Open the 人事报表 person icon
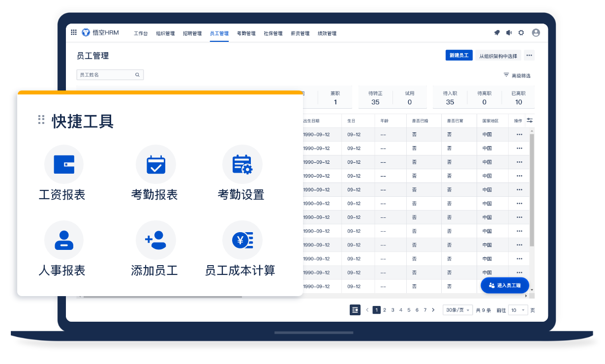The image size is (605, 364). 64,240
